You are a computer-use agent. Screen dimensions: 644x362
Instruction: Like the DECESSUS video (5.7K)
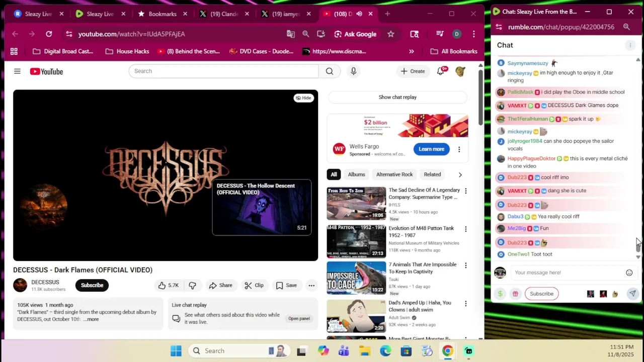pyautogui.click(x=169, y=285)
